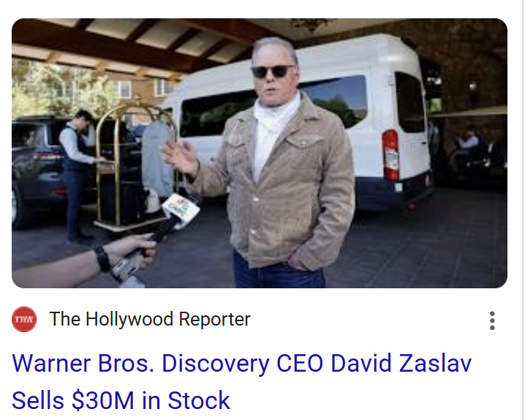525x420 pixels.
Task: Open the story titled 'David Zaslav Sells $30M'
Action: pos(242,382)
